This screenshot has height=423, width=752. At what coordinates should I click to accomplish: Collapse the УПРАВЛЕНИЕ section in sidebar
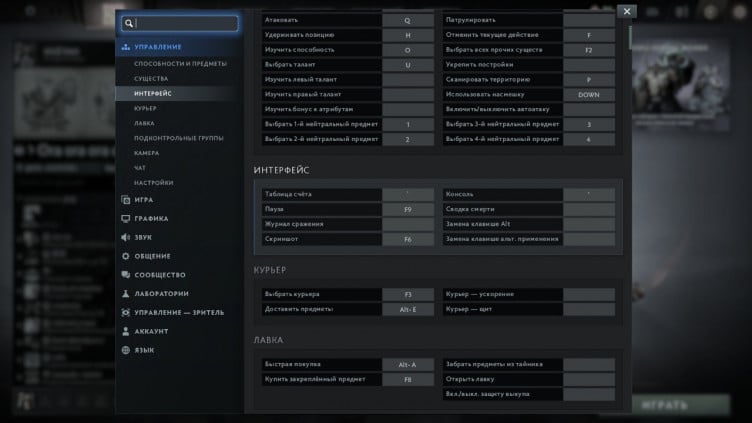coord(157,47)
